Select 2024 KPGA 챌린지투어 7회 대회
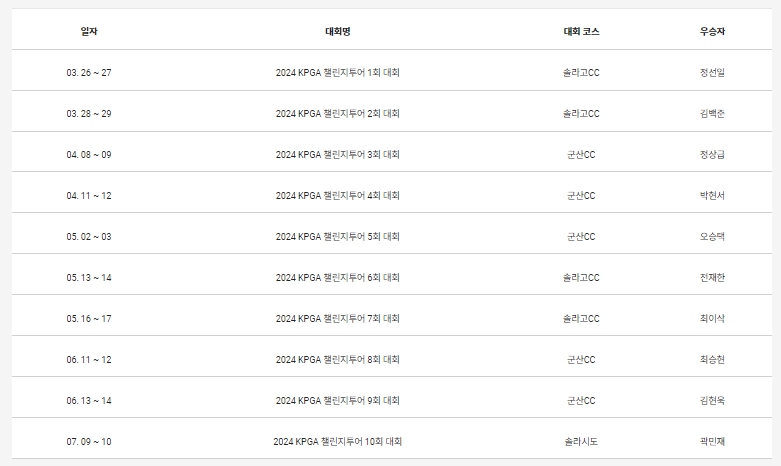 338,318
